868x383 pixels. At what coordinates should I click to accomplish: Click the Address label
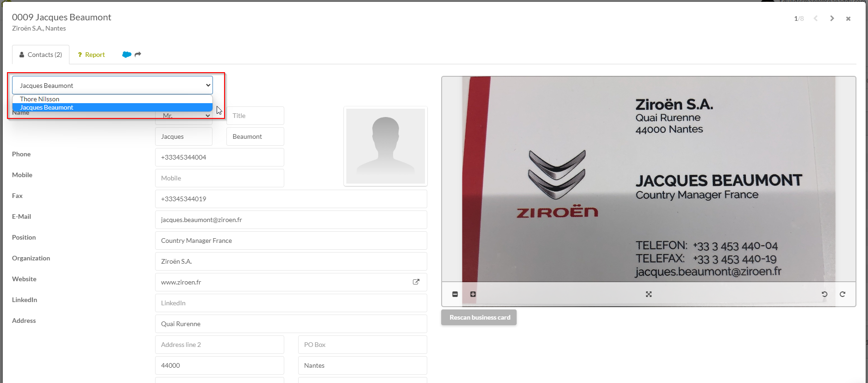[x=24, y=321]
